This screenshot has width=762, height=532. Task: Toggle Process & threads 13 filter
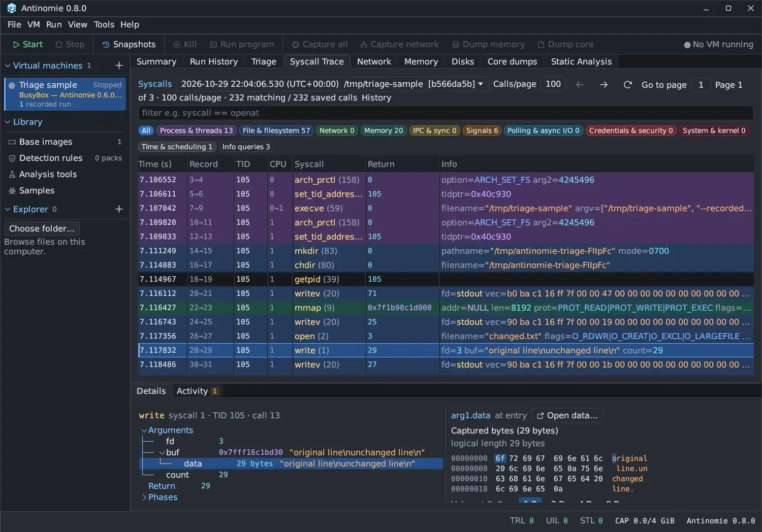point(196,130)
